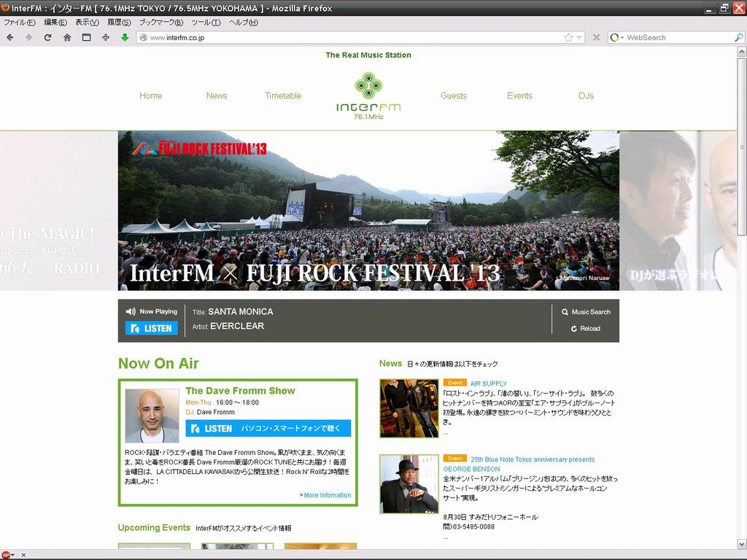Click the fullscreen window toolbar icon
Viewport: 747px width, 560px height.
(x=86, y=37)
